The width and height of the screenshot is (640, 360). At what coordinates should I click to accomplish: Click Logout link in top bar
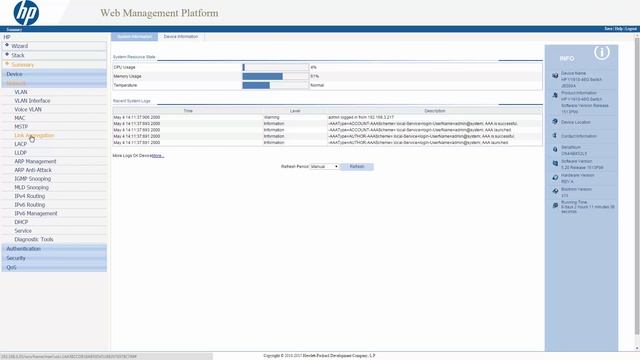point(631,29)
